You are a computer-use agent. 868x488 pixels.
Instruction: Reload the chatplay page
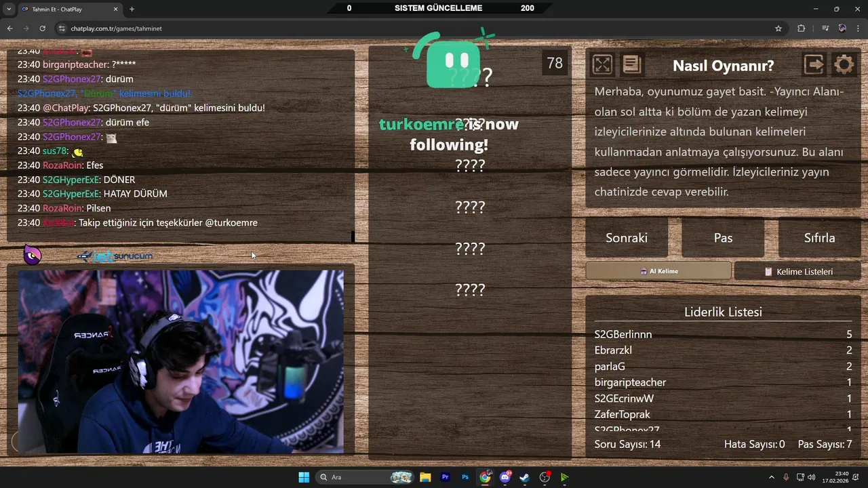(42, 28)
